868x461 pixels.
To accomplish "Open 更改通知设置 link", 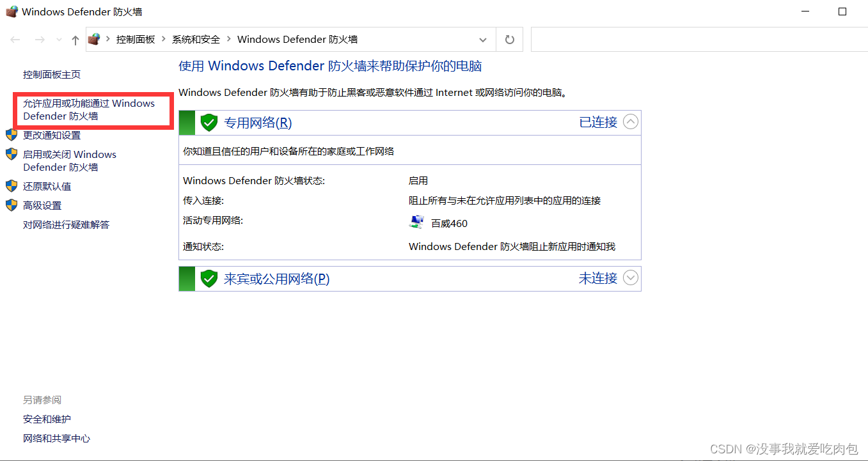I will point(52,135).
